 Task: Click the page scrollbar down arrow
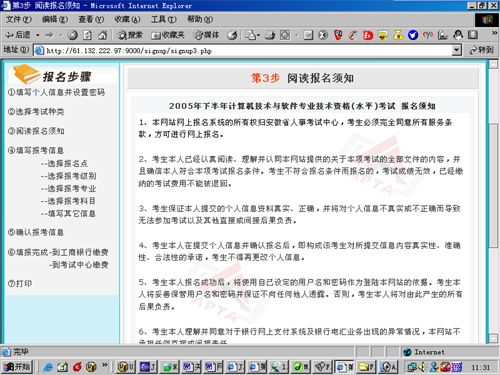[493, 338]
